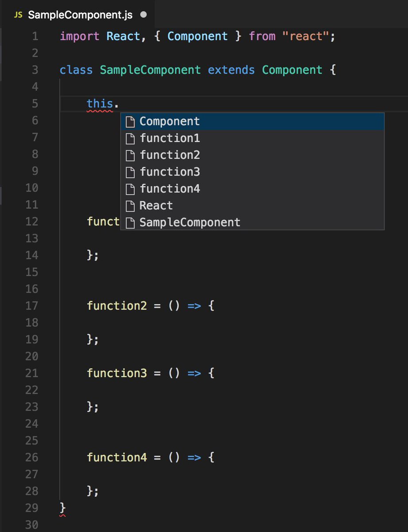Click line number 12 in the gutter
Image resolution: width=408 pixels, height=532 pixels.
coord(32,221)
